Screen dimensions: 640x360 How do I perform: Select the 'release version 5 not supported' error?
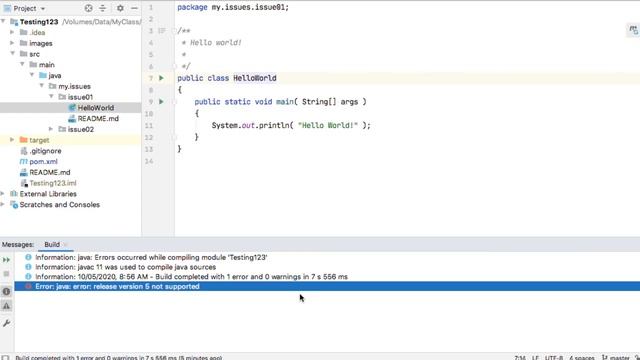(327, 287)
